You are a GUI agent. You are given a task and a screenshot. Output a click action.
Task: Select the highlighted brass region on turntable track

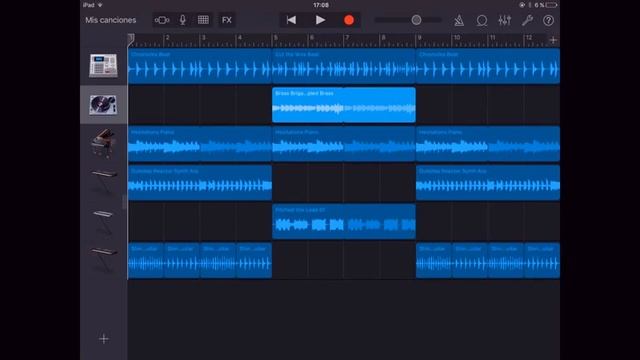coord(344,105)
